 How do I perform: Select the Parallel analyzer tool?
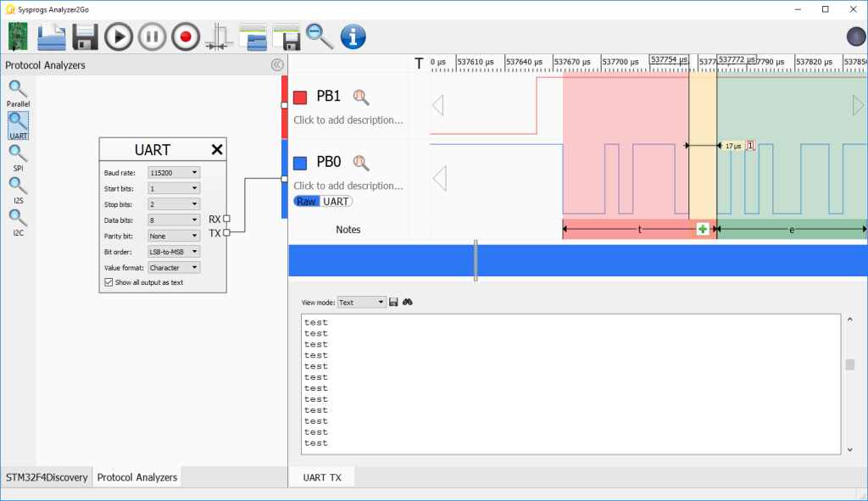(18, 90)
